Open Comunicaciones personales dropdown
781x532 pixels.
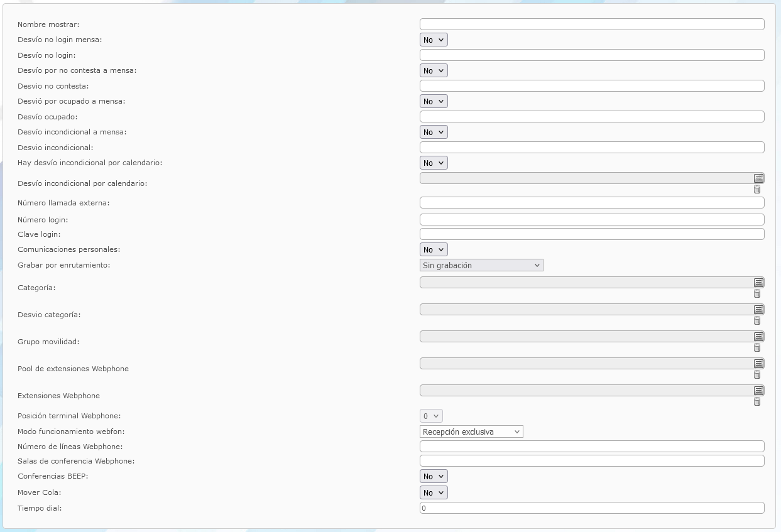tap(434, 249)
